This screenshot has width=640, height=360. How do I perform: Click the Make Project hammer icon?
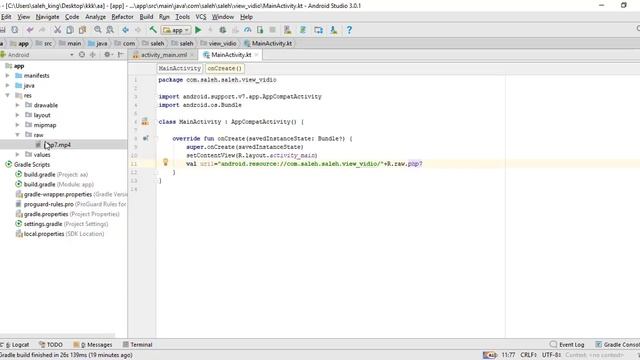[153, 30]
